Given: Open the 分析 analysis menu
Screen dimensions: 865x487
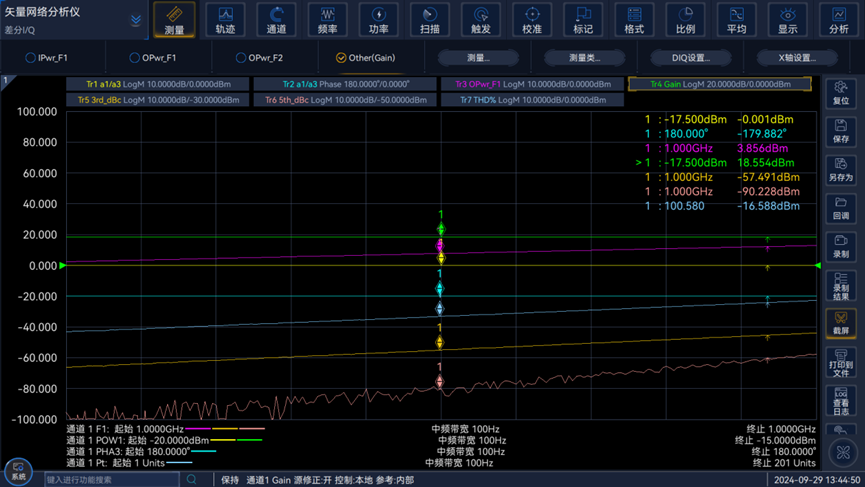Looking at the screenshot, I should click(839, 20).
